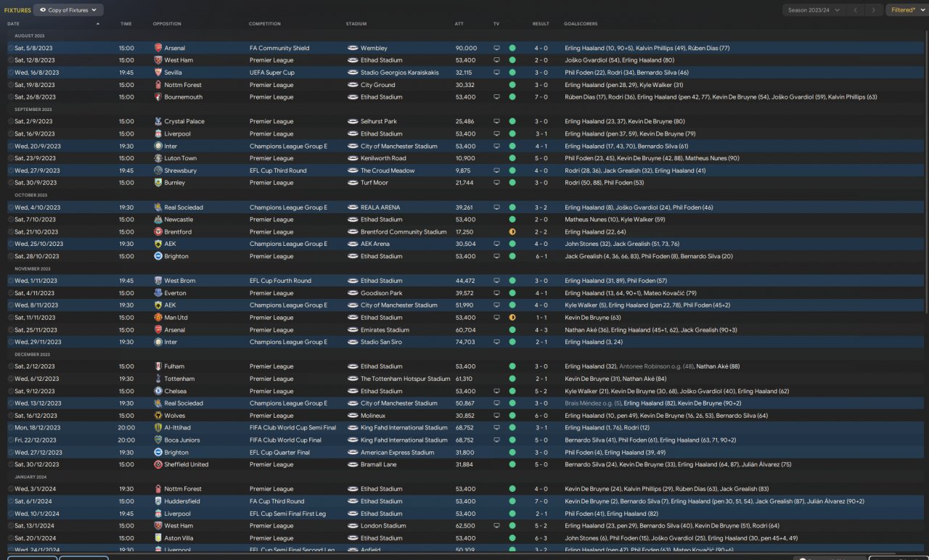
Task: Tick the selector for Sat, 11/11/2023 fixture
Action: point(11,318)
